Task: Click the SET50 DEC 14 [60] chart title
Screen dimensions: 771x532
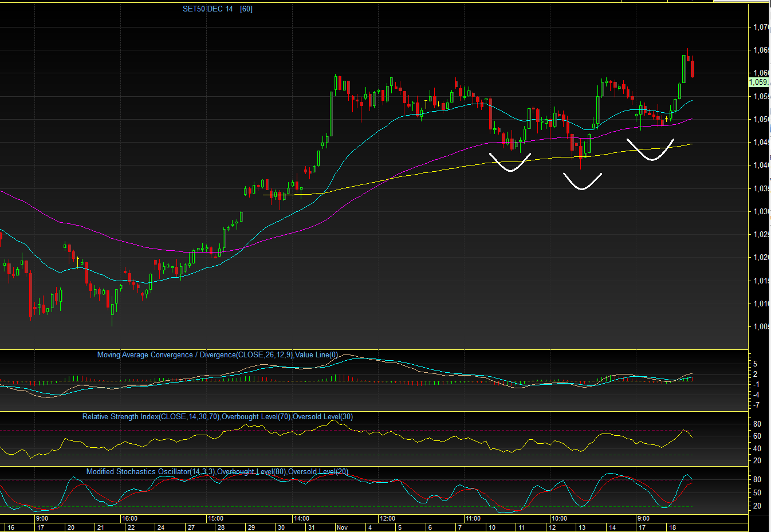Action: (x=217, y=9)
